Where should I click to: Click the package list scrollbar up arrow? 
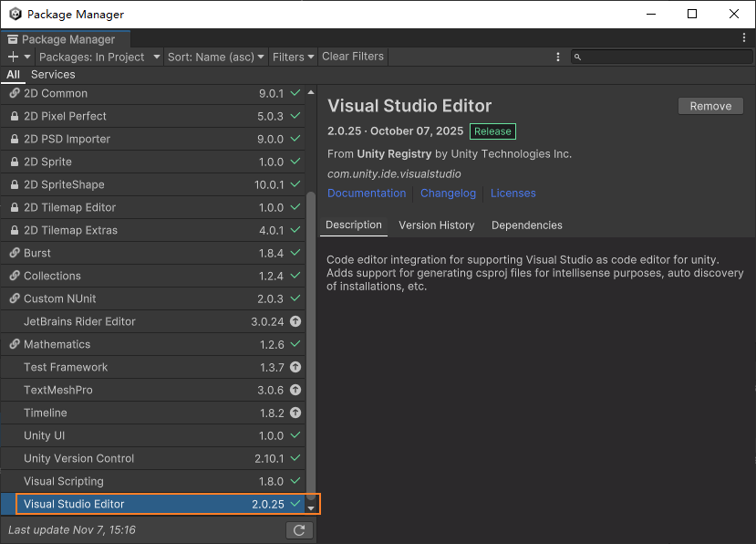click(311, 92)
